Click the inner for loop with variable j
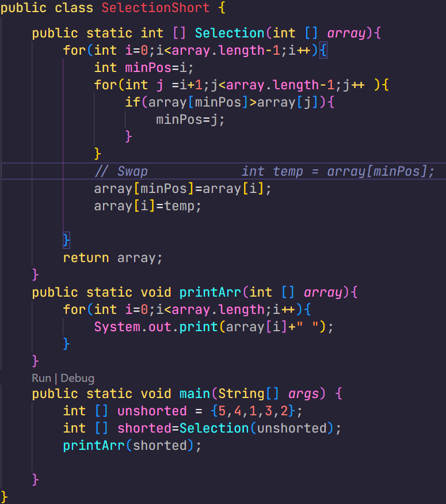Image resolution: width=446 pixels, height=504 pixels. click(242, 85)
